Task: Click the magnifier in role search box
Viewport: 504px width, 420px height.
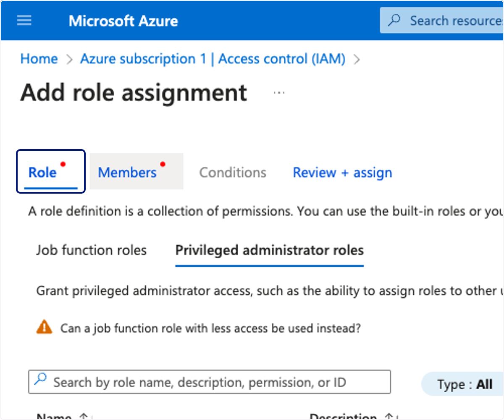Action: point(40,380)
